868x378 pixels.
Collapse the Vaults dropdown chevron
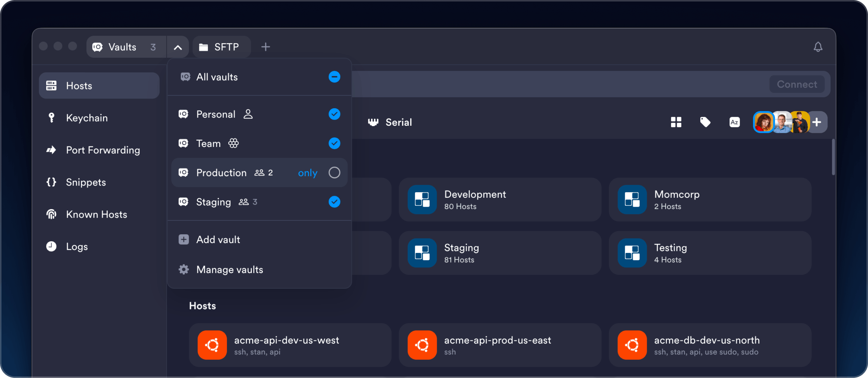pyautogui.click(x=178, y=47)
